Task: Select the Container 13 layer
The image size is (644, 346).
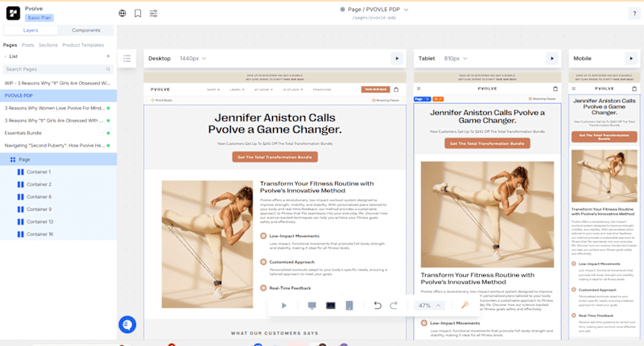Action: pos(58,221)
